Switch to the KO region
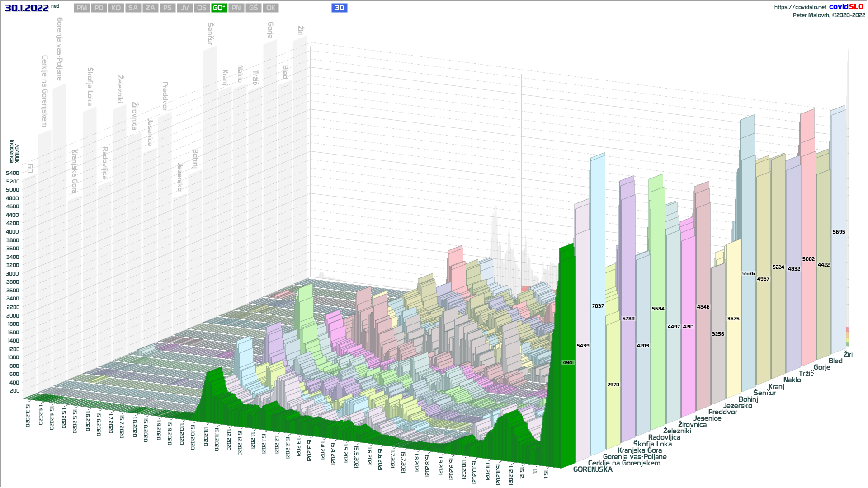Image resolution: width=868 pixels, height=488 pixels. [x=116, y=8]
